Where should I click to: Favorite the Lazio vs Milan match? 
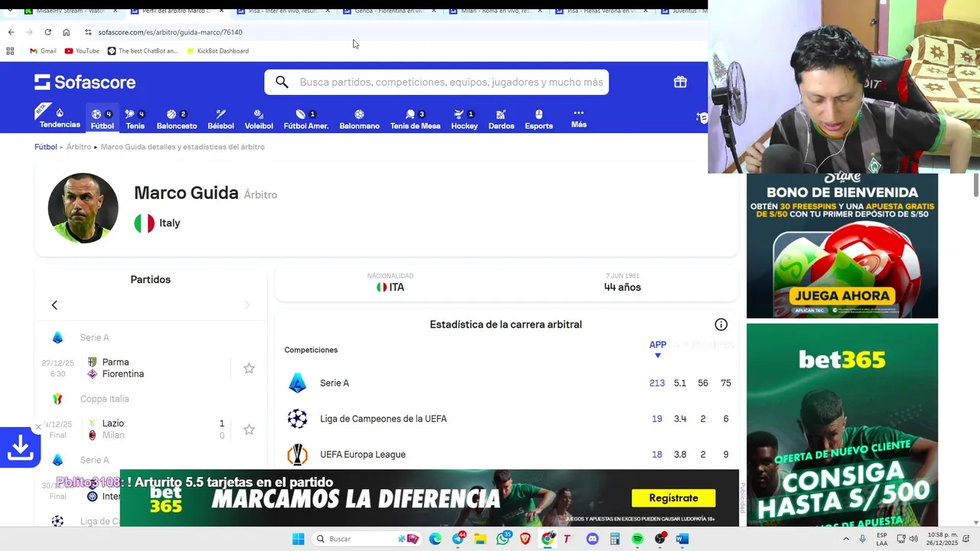(x=249, y=429)
